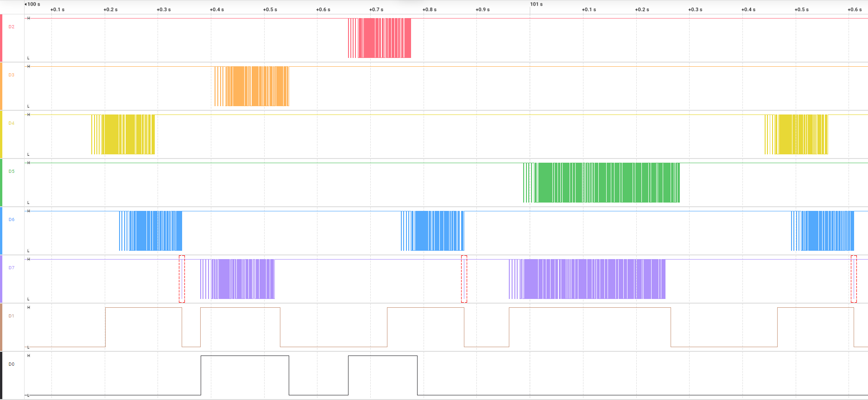Click the rightmost red dashed marker on D7

click(854, 279)
